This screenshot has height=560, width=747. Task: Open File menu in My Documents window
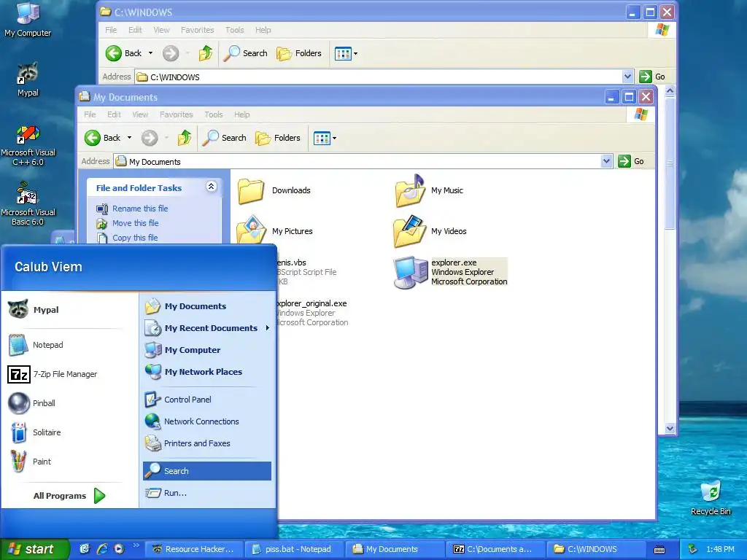point(90,114)
